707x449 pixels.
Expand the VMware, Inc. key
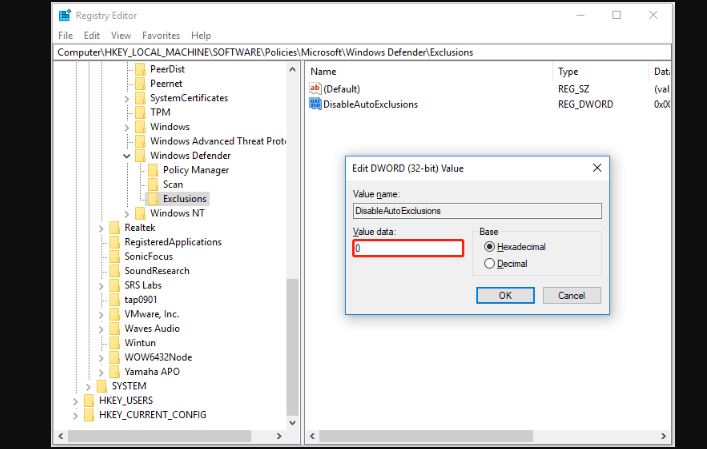(x=101, y=315)
